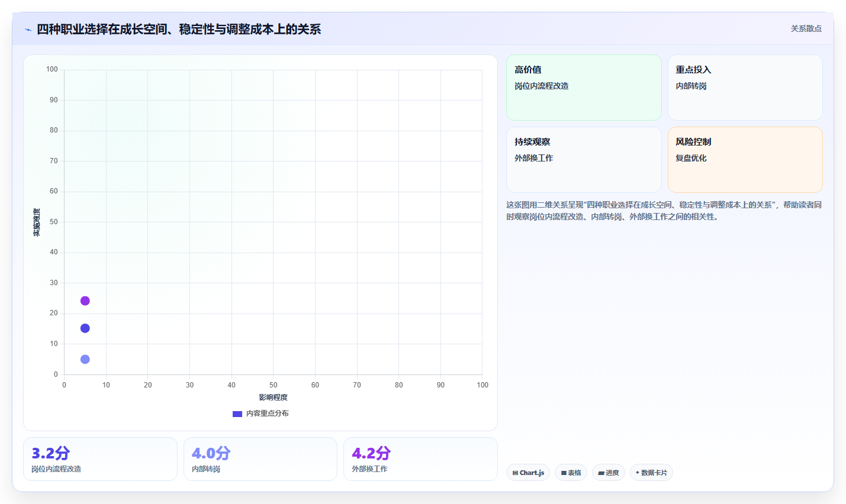Click the 实施难度 y-axis title
The image size is (846, 504).
click(37, 222)
